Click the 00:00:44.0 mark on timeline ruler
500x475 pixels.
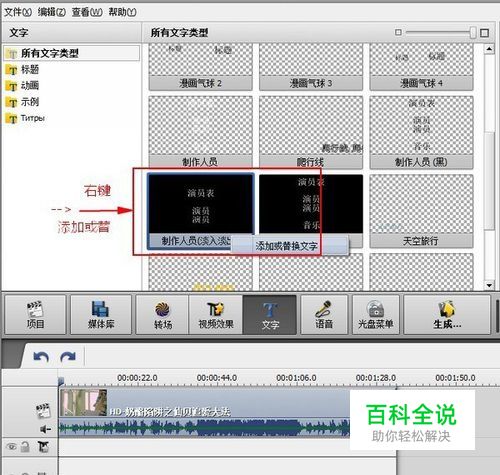pos(217,378)
